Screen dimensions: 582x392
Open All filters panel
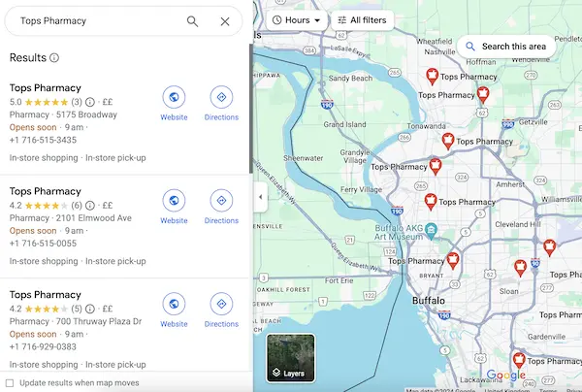[362, 20]
